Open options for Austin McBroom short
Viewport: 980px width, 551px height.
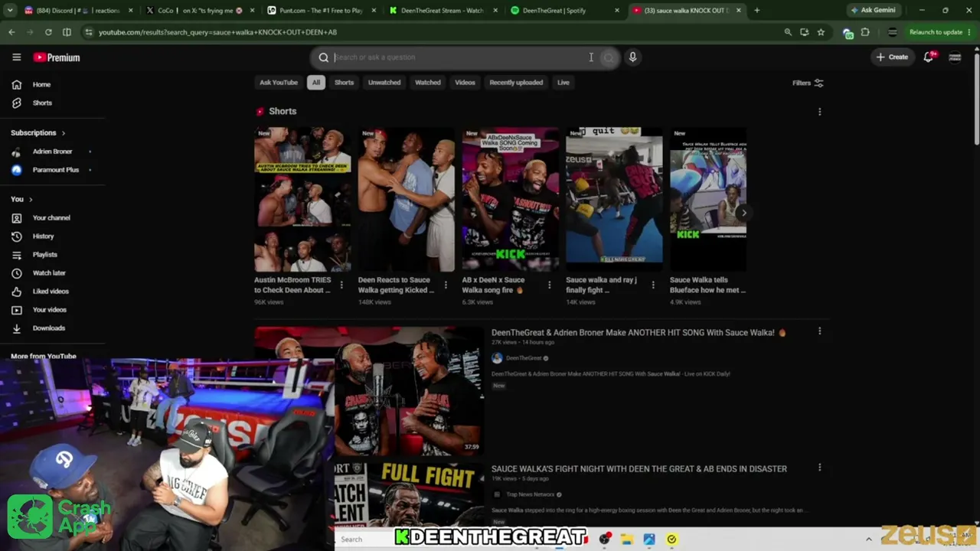tap(341, 285)
